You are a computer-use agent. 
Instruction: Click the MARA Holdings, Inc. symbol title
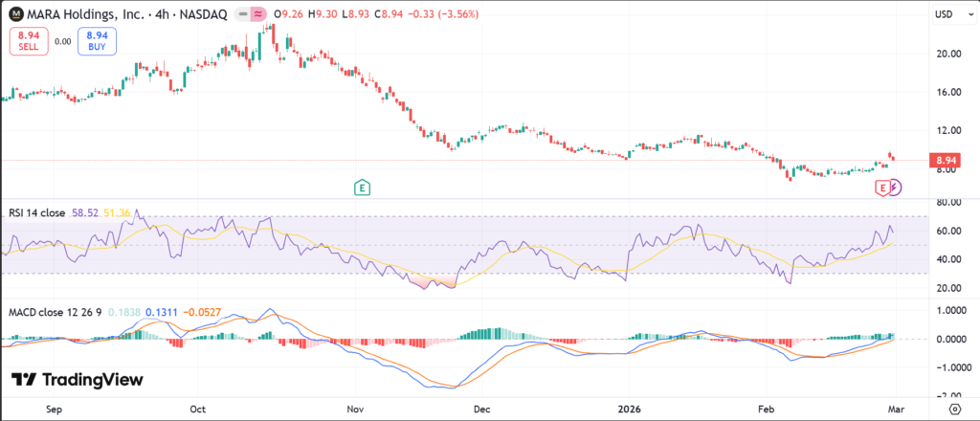pos(84,14)
